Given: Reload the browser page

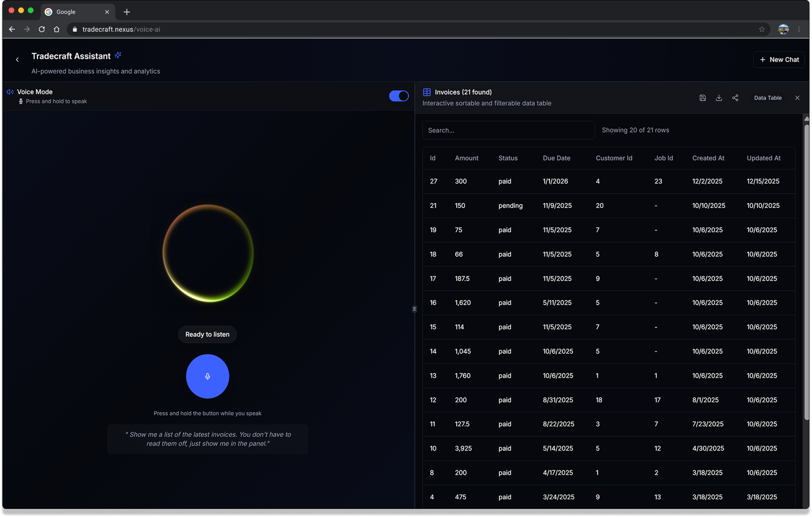Looking at the screenshot, I should pos(42,29).
